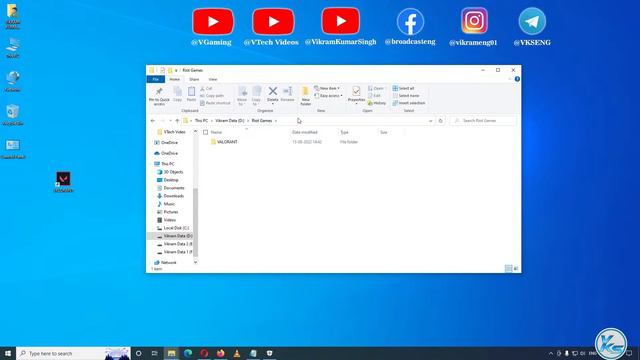Go up one folder with the up arrow
The image size is (640, 360).
(x=177, y=121)
